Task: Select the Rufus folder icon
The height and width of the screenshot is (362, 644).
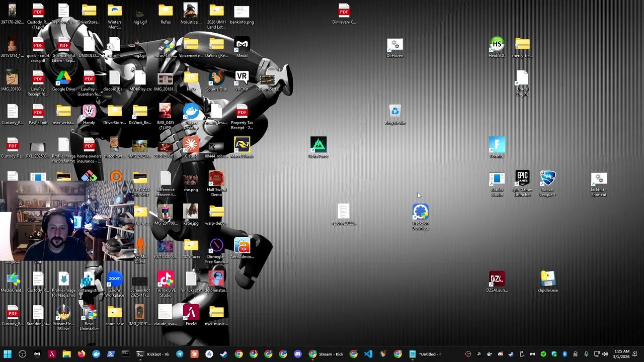Action: [x=166, y=14]
